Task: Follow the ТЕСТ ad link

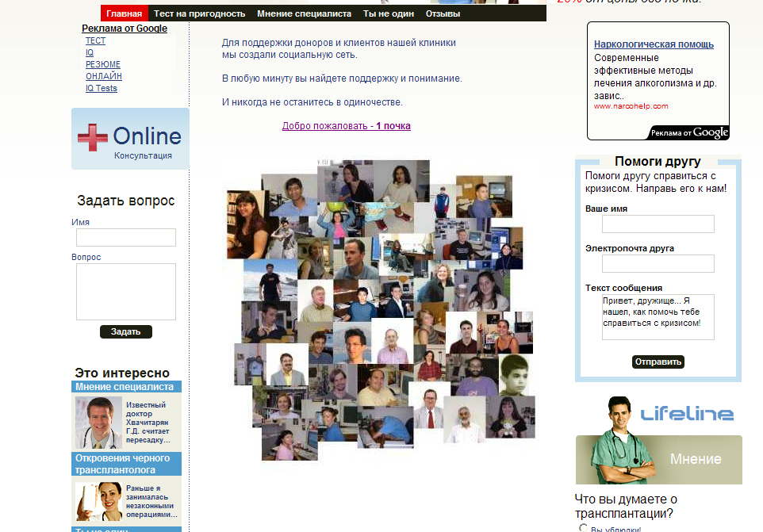Action: coord(95,41)
